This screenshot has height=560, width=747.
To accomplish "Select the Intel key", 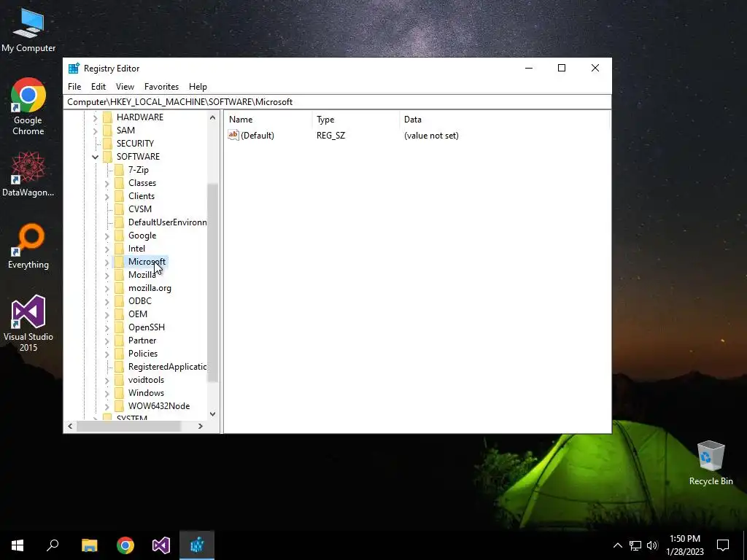I will [x=136, y=249].
